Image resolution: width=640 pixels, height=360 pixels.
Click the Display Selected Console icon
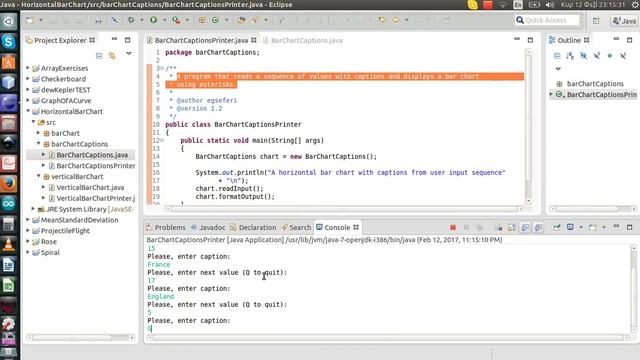[x=570, y=227]
